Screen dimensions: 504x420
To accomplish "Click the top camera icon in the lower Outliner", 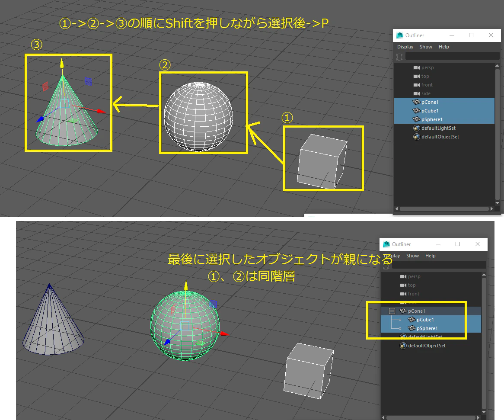I will [x=403, y=285].
